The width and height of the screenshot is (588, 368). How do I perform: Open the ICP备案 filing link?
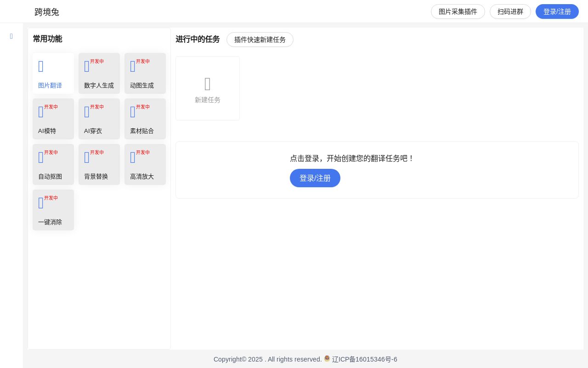[364, 359]
